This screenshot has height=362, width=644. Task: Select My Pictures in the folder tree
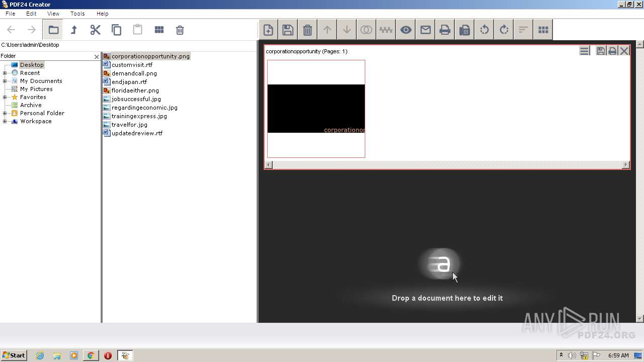point(36,89)
